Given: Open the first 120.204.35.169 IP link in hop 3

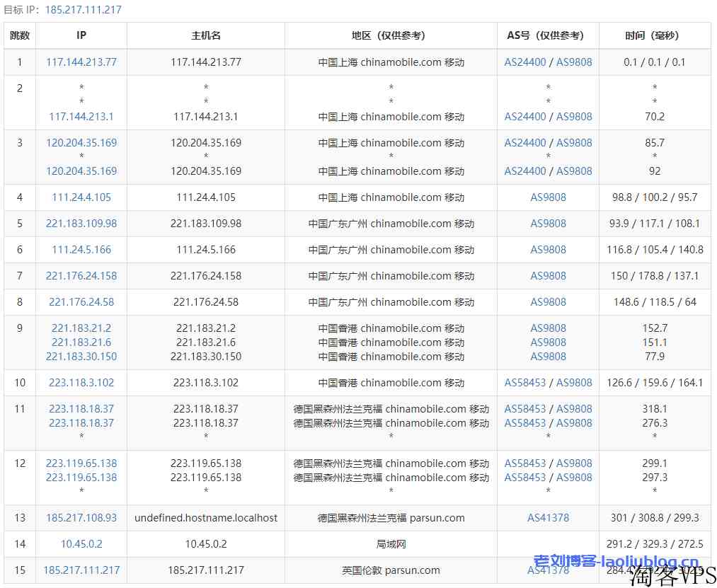Looking at the screenshot, I should point(81,143).
